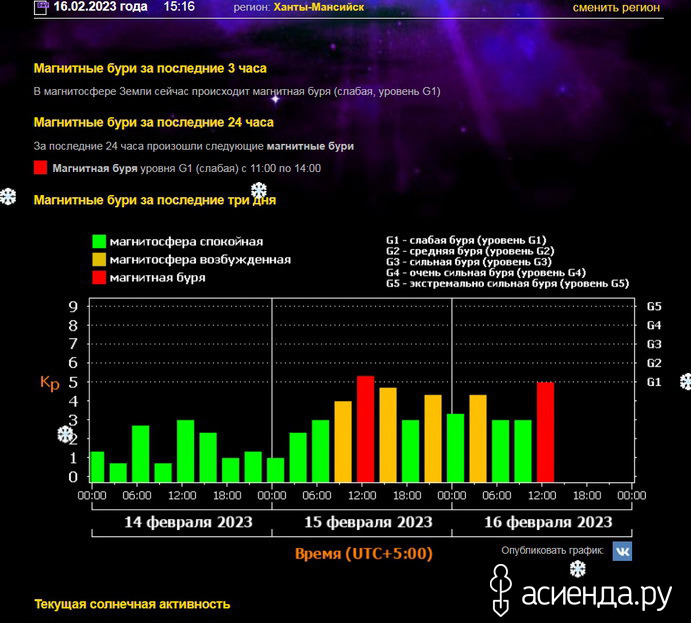
Task: Click the 'G1' level label on the right axis
Action: [654, 382]
